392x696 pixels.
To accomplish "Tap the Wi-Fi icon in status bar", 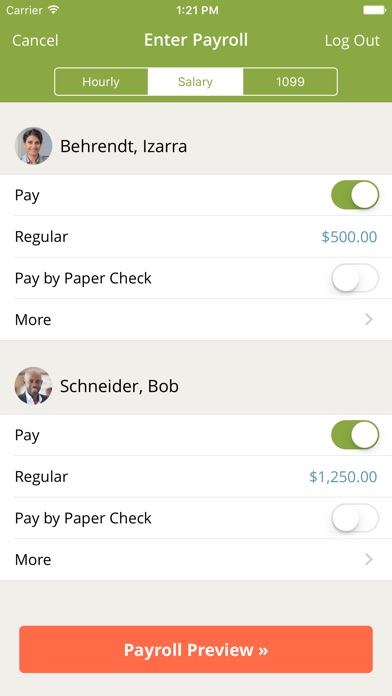I will (x=54, y=10).
